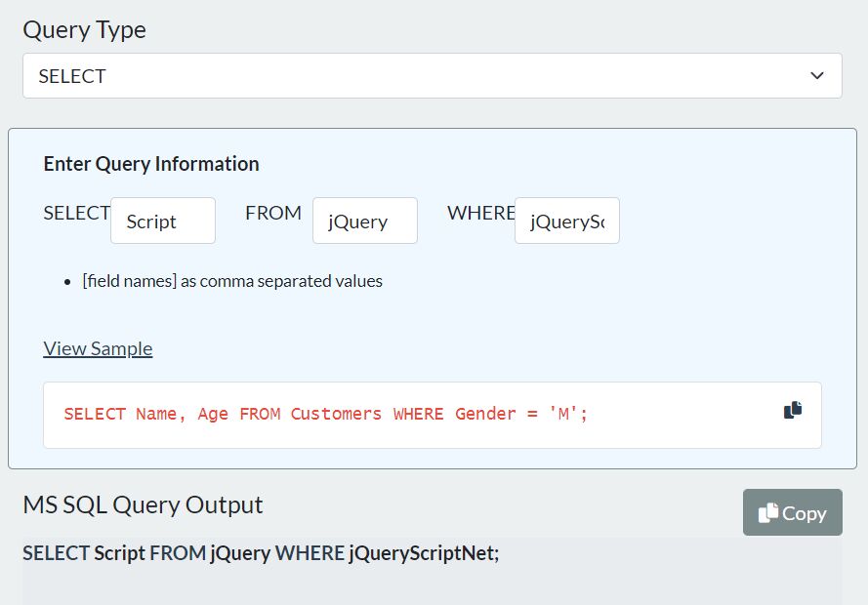Choose SELECT from the query type combo box

pyautogui.click(x=433, y=75)
